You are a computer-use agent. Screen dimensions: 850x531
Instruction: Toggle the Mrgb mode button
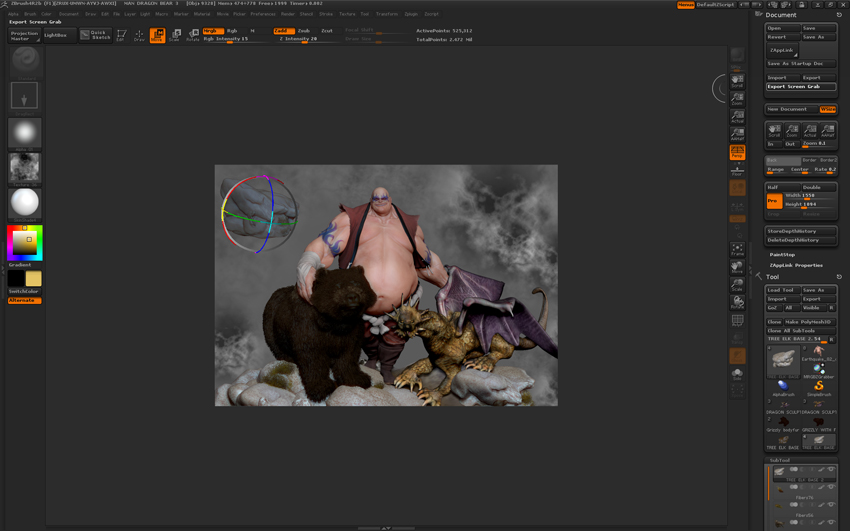(213, 31)
